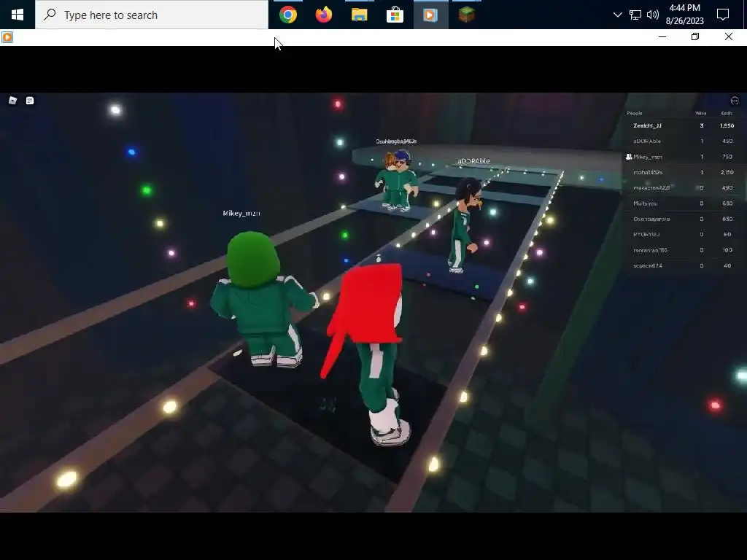Select moha1452s in the leaderboard
The width and height of the screenshot is (747, 560).
pyautogui.click(x=648, y=172)
